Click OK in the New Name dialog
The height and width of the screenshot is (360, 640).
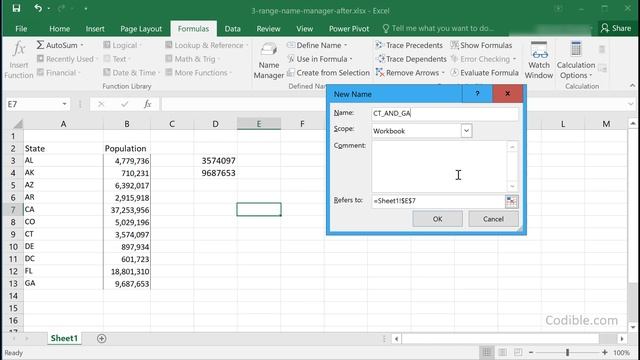click(438, 219)
